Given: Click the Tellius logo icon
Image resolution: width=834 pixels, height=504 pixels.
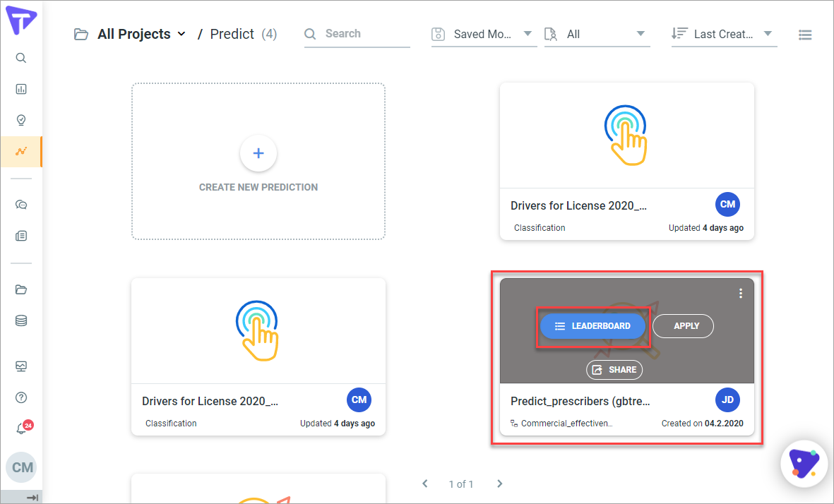Looking at the screenshot, I should [x=21, y=21].
